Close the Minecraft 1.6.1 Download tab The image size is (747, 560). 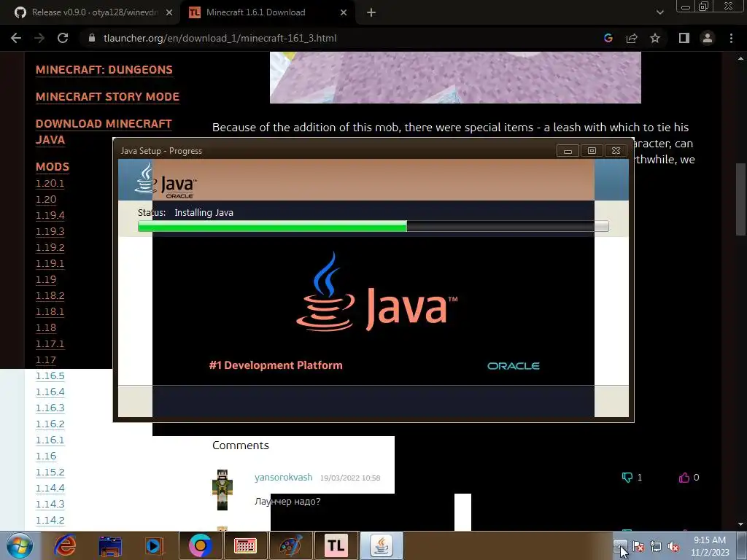[344, 12]
